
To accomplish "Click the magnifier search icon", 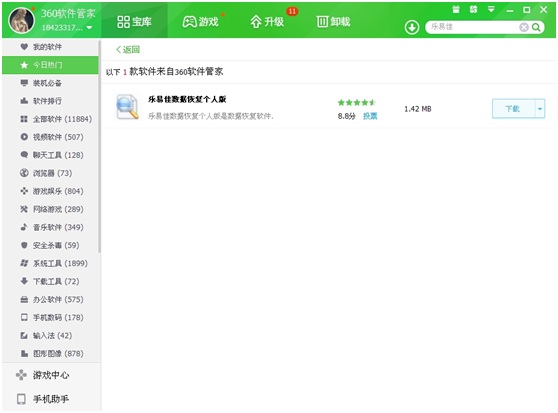I will tap(536, 27).
